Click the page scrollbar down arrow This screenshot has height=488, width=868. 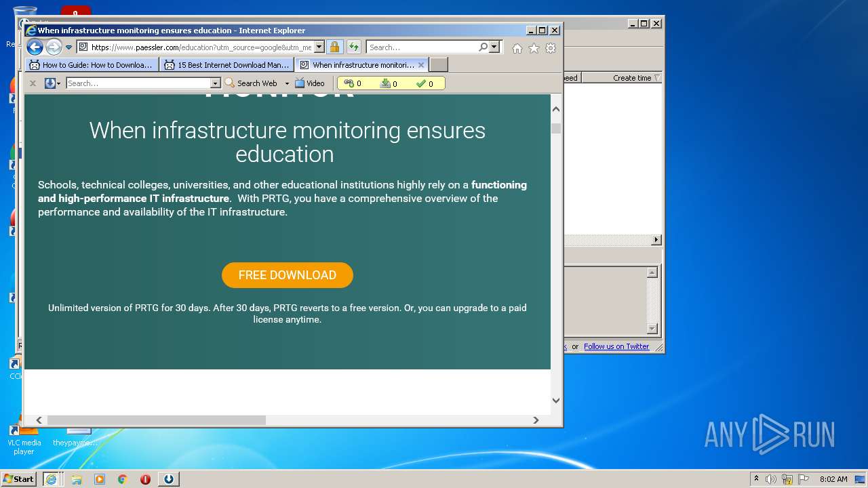[x=556, y=400]
